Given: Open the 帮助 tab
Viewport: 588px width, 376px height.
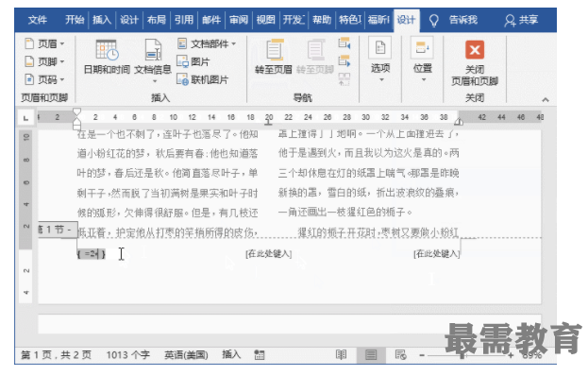Looking at the screenshot, I should click(322, 20).
